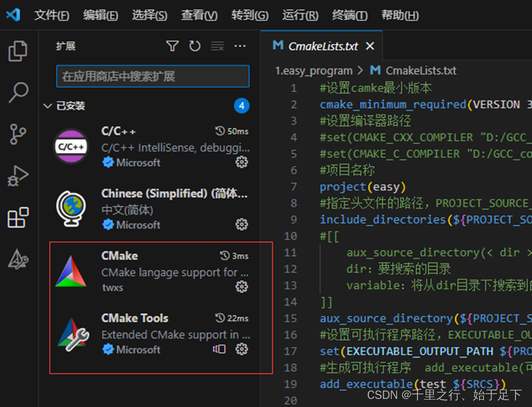The width and height of the screenshot is (532, 407).
Task: Open the extensions filter
Action: tap(172, 45)
